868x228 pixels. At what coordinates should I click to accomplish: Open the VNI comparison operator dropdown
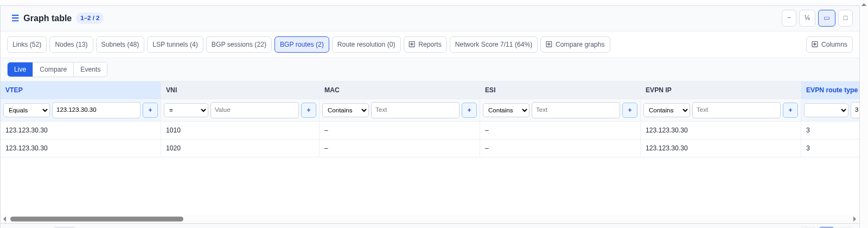[x=186, y=110]
